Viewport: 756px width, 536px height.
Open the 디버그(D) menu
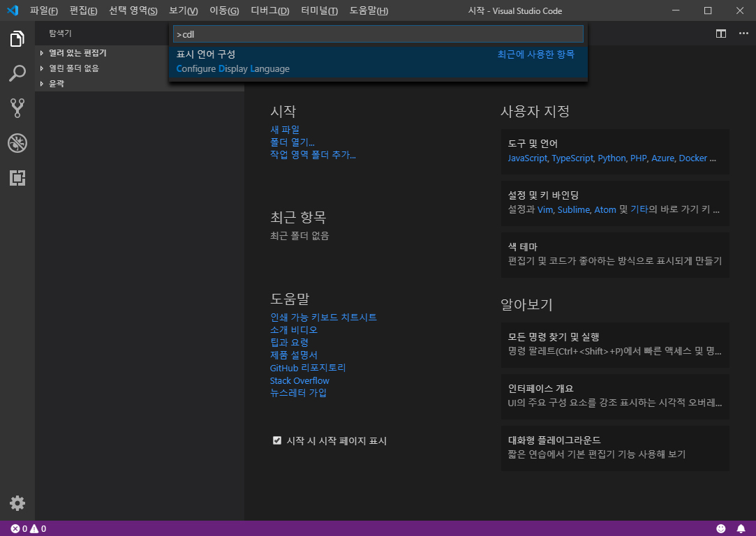(x=270, y=10)
